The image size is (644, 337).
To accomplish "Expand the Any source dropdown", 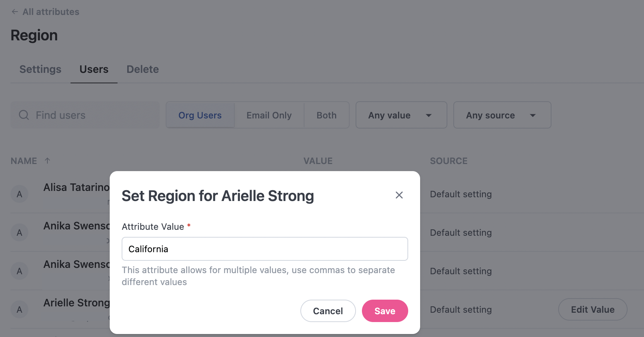I will coord(502,115).
